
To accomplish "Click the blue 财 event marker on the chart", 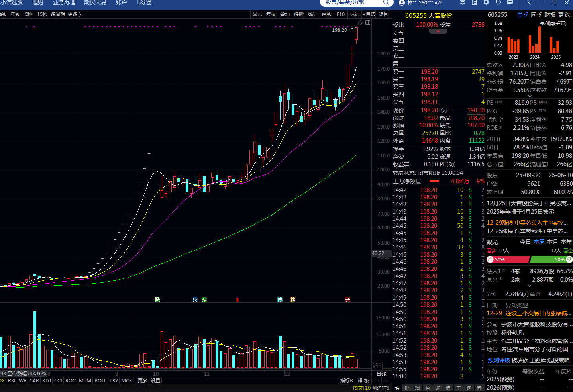I will click(195, 299).
